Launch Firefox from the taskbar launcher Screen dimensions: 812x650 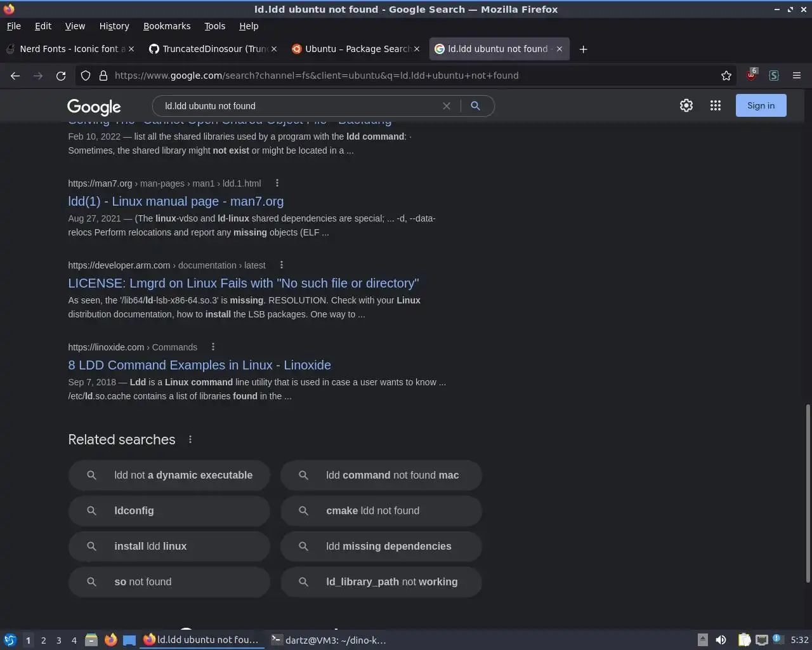tap(110, 640)
